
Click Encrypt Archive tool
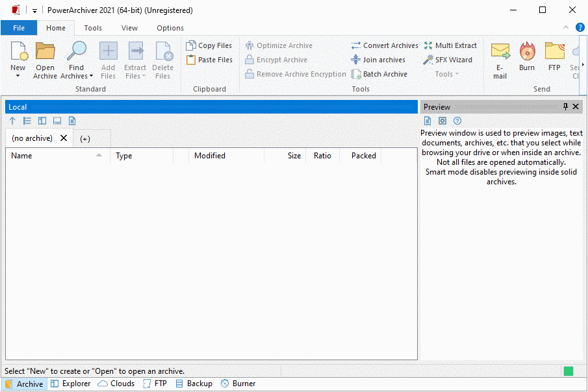tap(276, 60)
